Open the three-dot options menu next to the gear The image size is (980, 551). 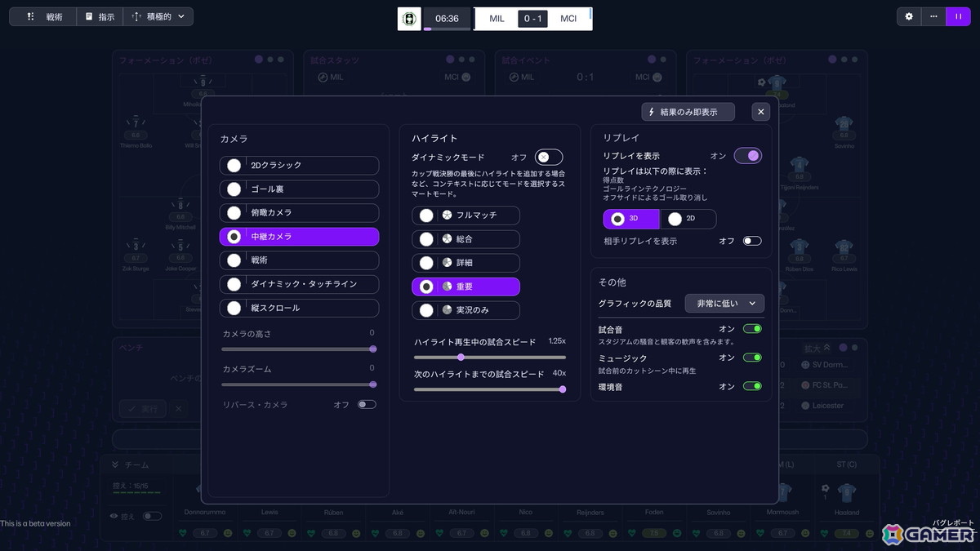[933, 16]
